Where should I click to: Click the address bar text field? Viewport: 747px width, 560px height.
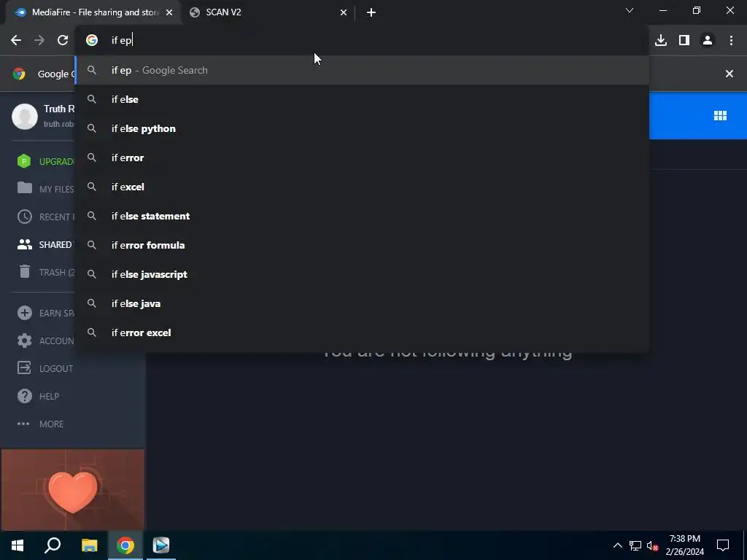click(x=362, y=41)
